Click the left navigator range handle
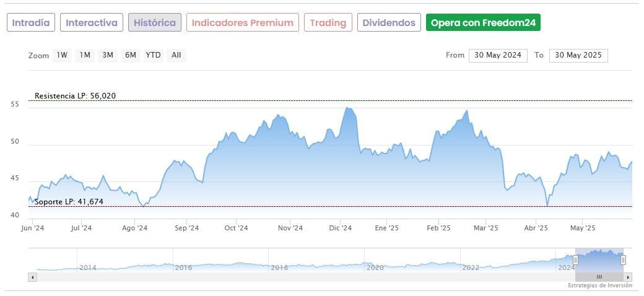The width and height of the screenshot is (644, 296). point(575,260)
